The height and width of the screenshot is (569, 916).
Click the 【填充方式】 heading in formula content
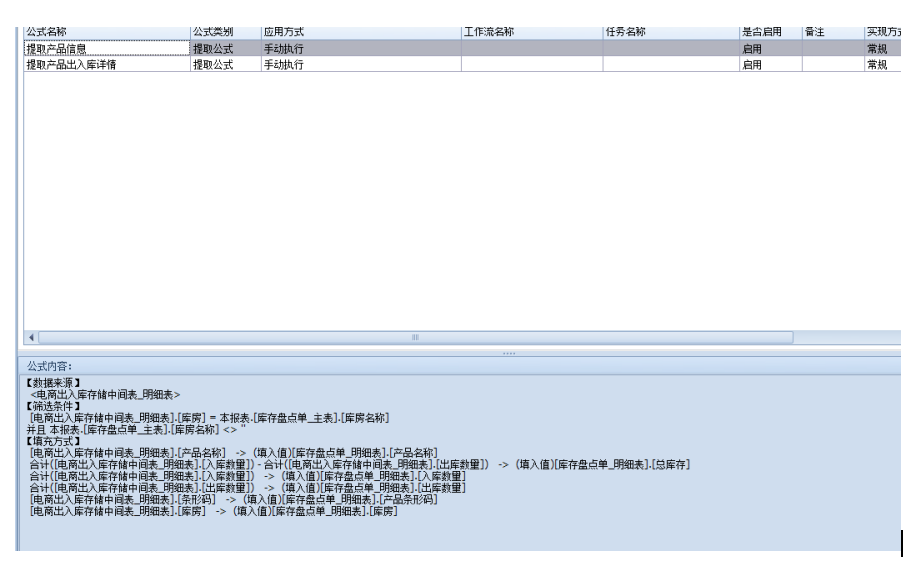[x=54, y=440]
